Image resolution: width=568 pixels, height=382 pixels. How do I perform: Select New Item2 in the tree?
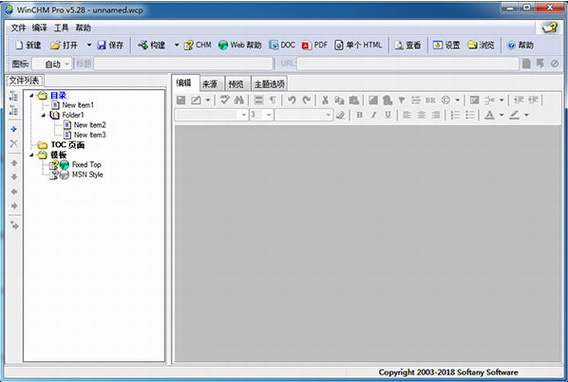tap(90, 125)
